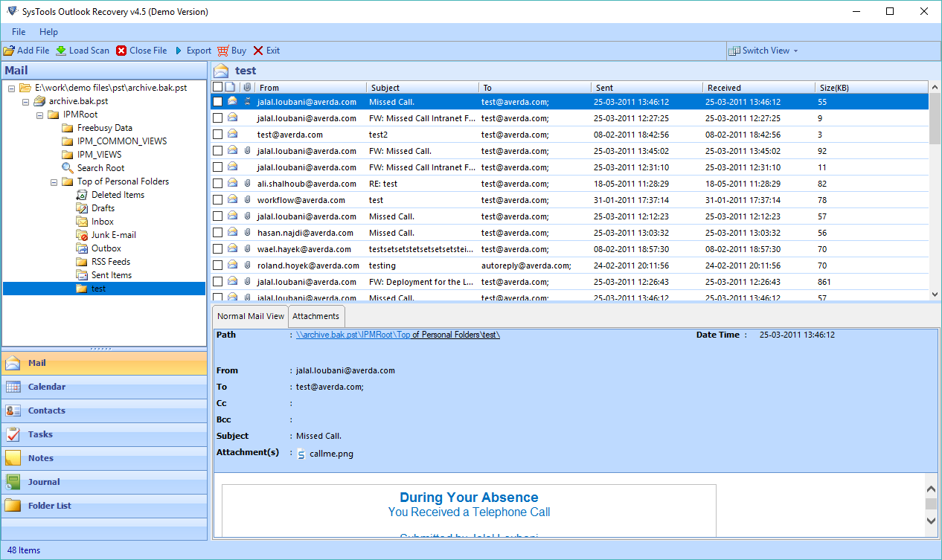Screen dimensions: 942x560
Task: Select the Deleted Items folder icon
Action: coord(82,195)
